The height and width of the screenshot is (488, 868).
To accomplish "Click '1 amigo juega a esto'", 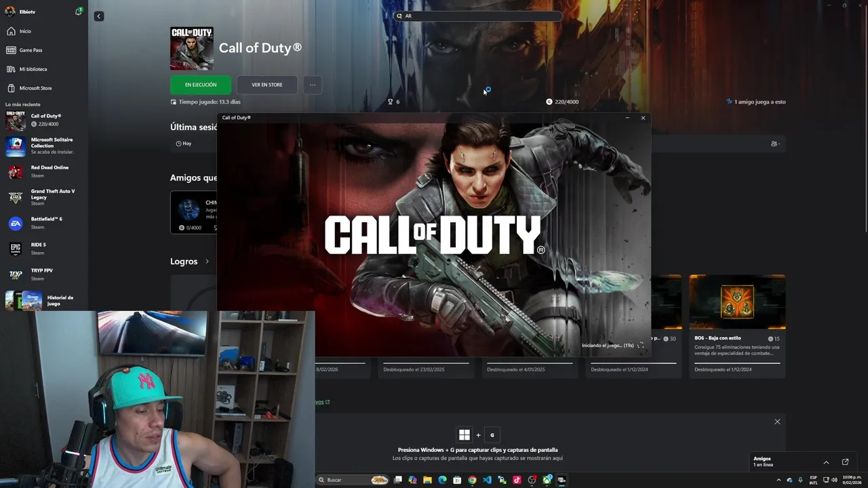I will pos(756,102).
